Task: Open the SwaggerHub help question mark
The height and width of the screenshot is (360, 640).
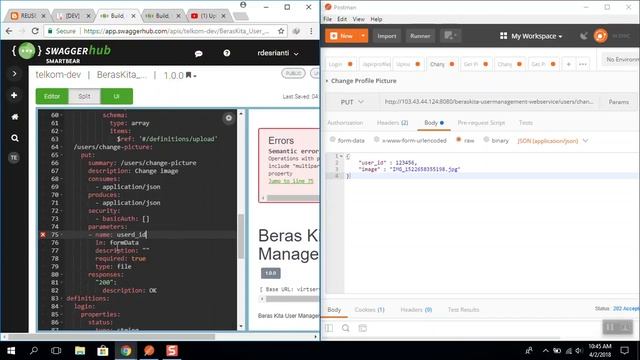Action: [x=227, y=53]
